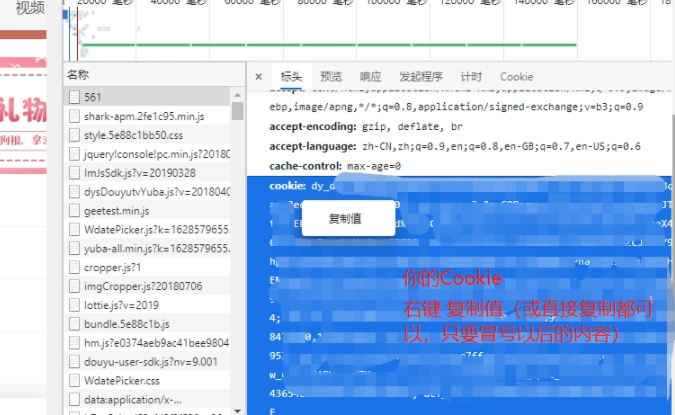Click the request list scrollbar down arrow

238,411
